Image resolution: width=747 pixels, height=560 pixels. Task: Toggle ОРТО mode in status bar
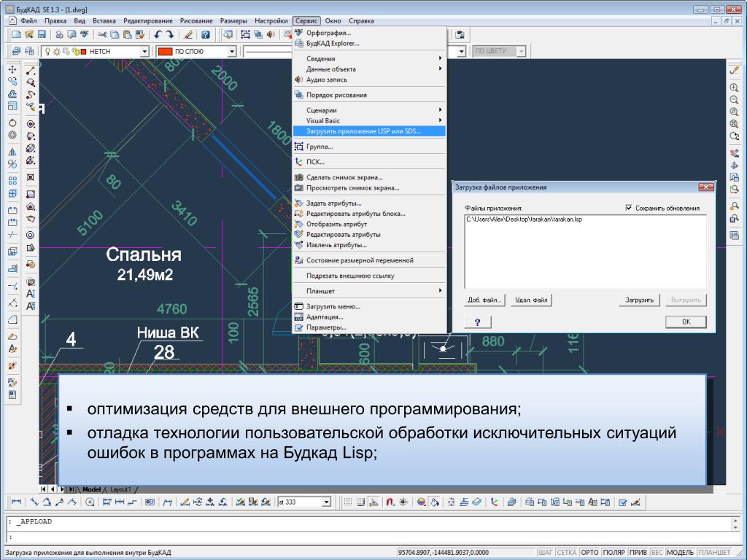(589, 553)
